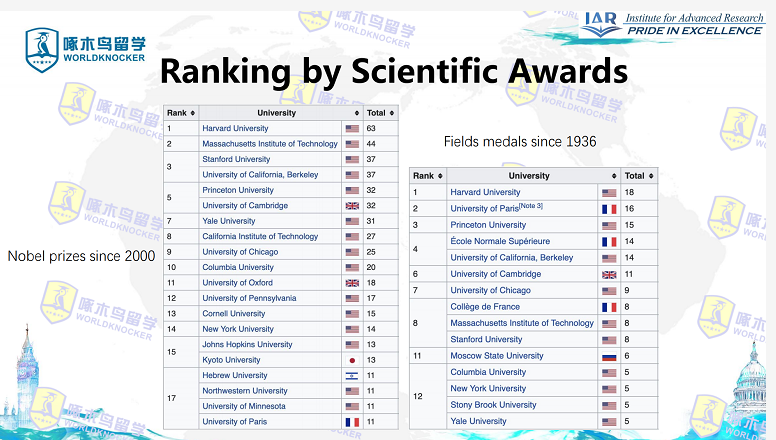This screenshot has width=776, height=440.
Task: Open Massachusetts Institute of Technology link in Fields table
Action: coord(522,323)
